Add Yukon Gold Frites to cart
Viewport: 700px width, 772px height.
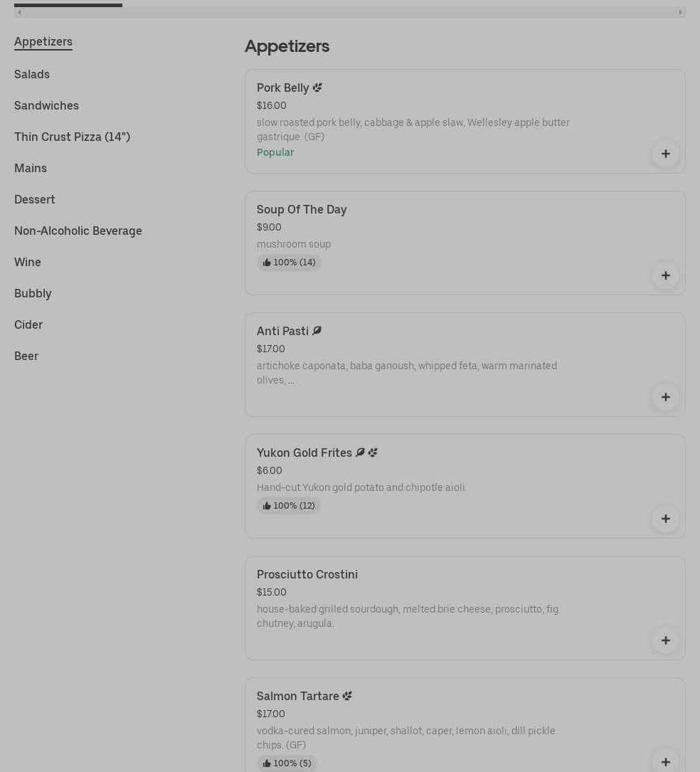click(665, 519)
